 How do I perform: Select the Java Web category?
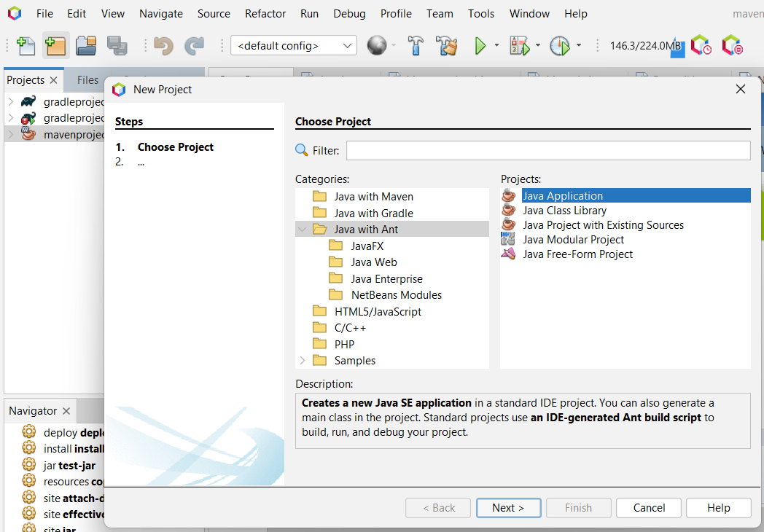(374, 262)
